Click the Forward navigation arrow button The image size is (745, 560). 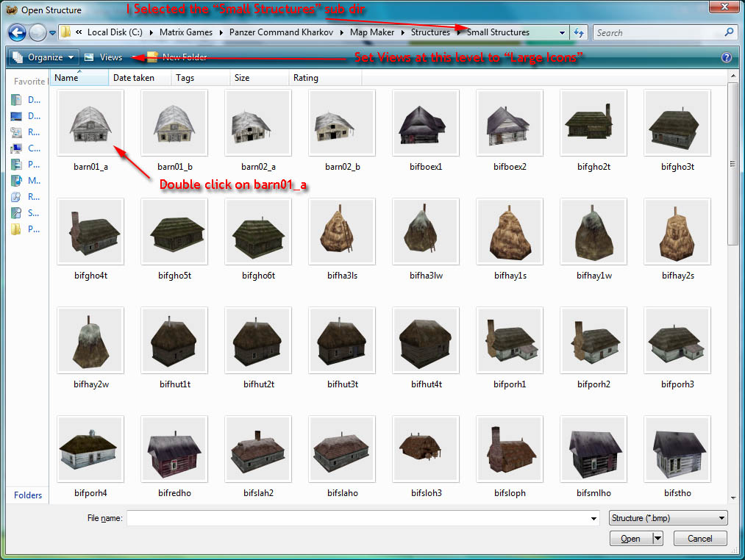point(38,33)
